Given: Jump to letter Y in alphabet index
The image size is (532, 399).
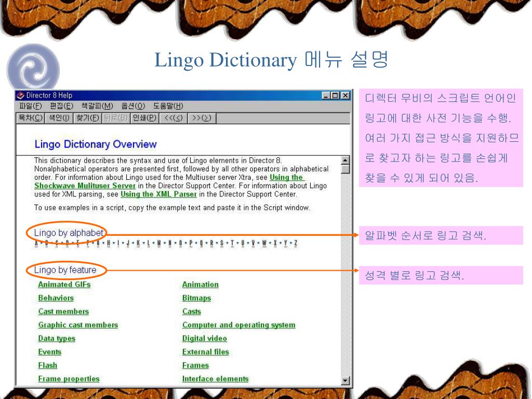Looking at the screenshot, I should (285, 243).
